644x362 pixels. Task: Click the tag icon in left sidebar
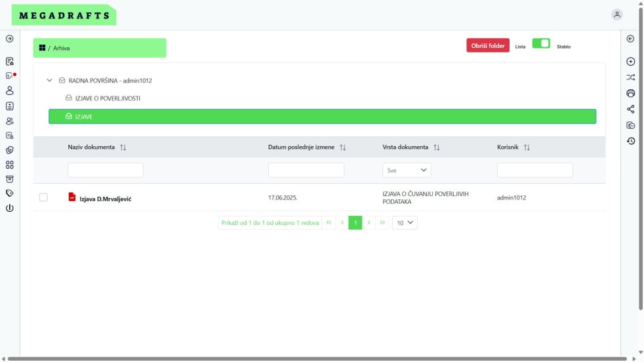(10, 193)
